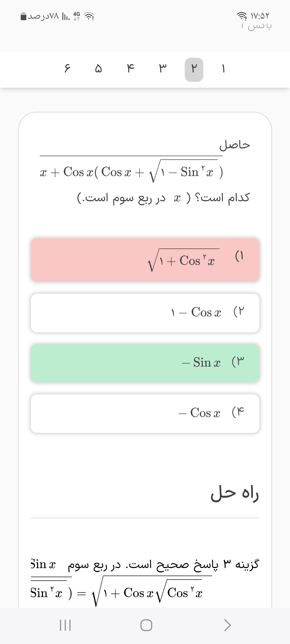This screenshot has width=290, height=644.
Task: Choose option 1 with the square root of 1 + Cos²x
Action: coord(145,260)
